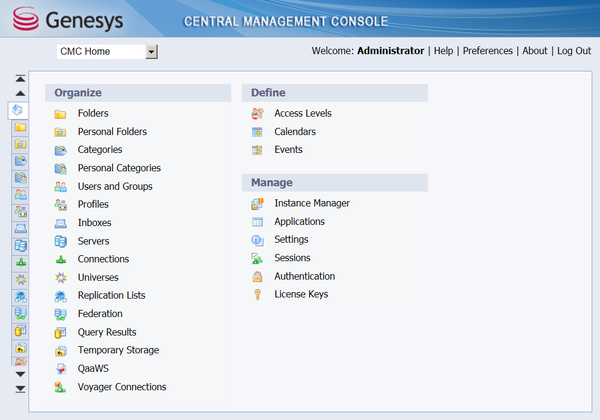The width and height of the screenshot is (600, 420).
Task: Click the Genesys logo
Action: pos(68,19)
